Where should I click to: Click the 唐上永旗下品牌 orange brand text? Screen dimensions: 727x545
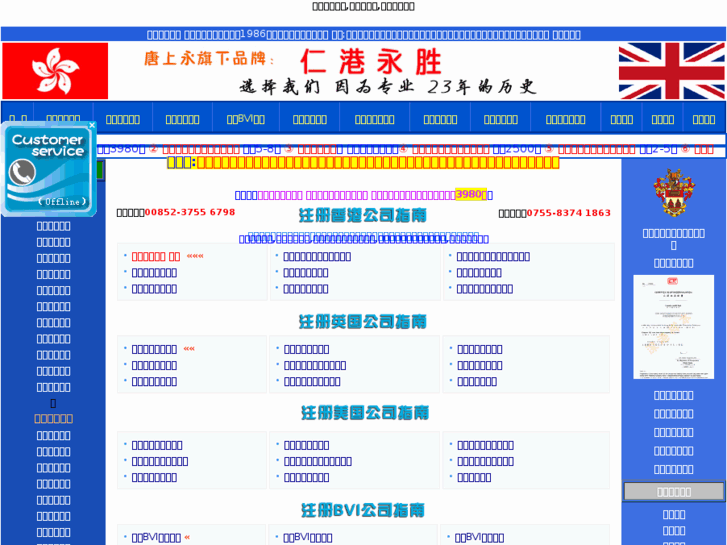209,58
